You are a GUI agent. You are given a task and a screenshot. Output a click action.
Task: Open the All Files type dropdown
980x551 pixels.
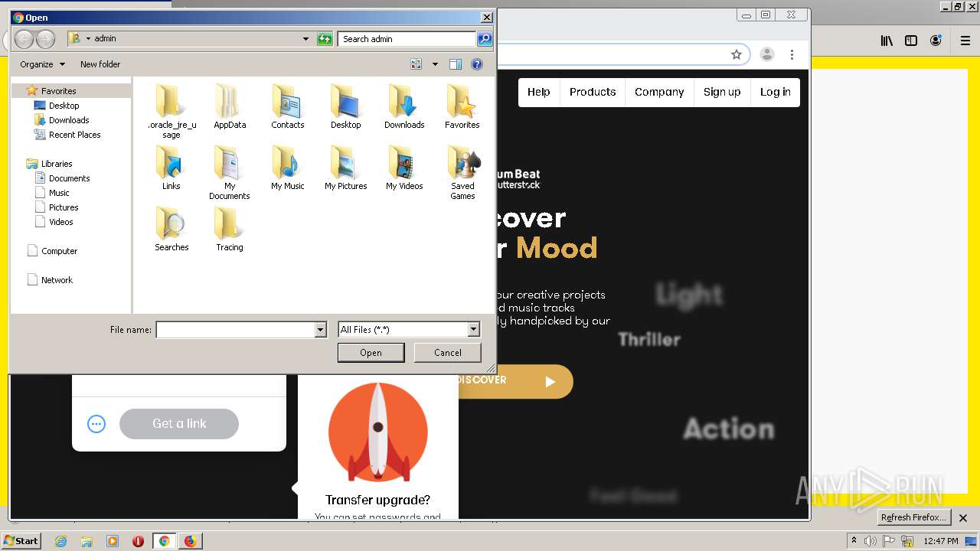click(409, 330)
